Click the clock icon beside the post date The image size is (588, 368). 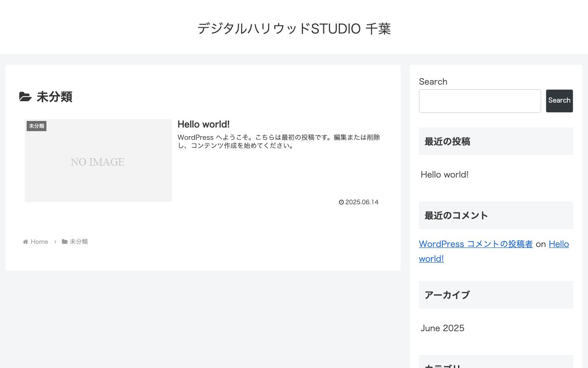click(341, 202)
